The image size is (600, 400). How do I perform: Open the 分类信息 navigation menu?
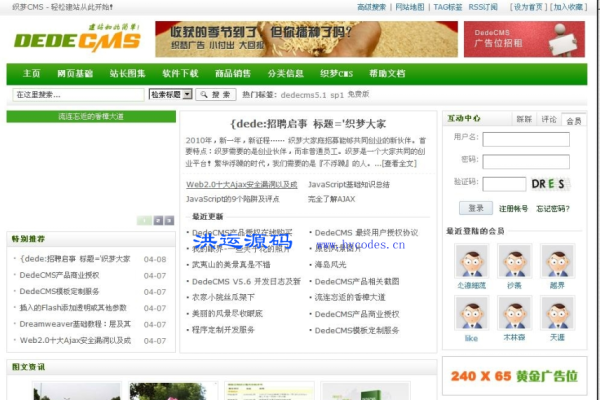click(285, 73)
